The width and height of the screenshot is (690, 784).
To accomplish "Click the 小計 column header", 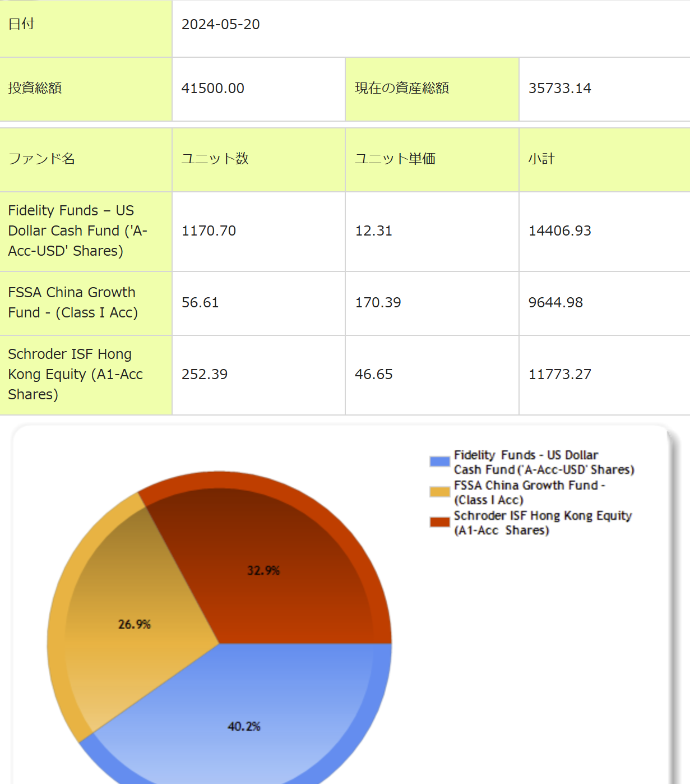I will click(x=541, y=159).
